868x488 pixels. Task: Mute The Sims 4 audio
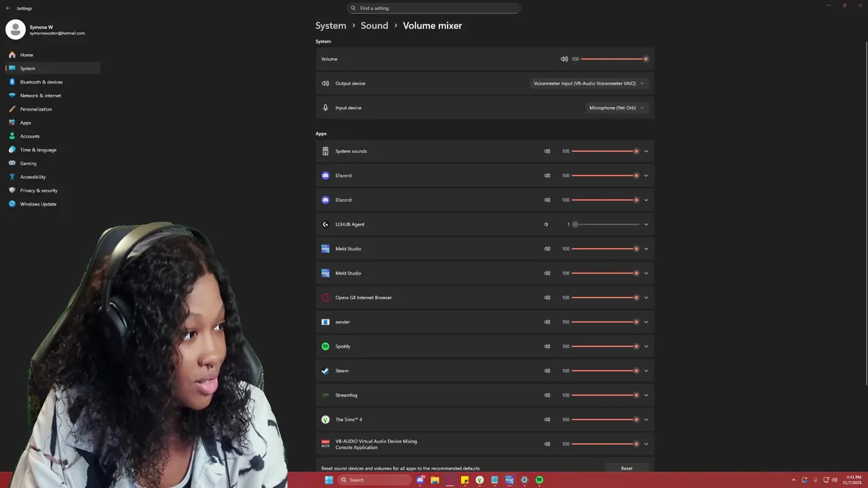pyautogui.click(x=547, y=420)
